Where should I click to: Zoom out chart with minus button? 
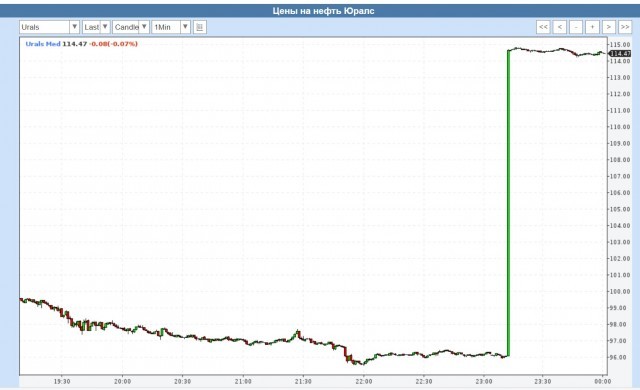click(x=576, y=27)
